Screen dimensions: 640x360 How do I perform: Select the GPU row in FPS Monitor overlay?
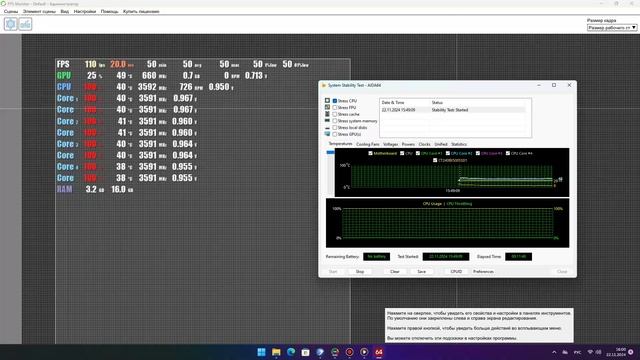(162, 76)
